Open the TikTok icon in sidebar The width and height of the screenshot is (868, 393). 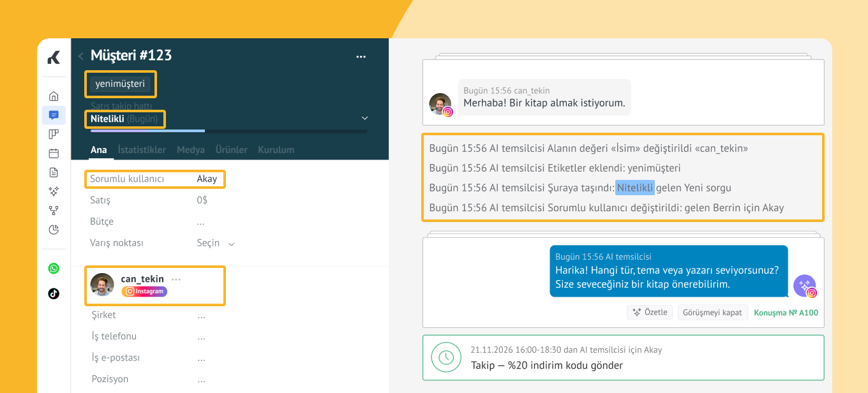point(54,293)
